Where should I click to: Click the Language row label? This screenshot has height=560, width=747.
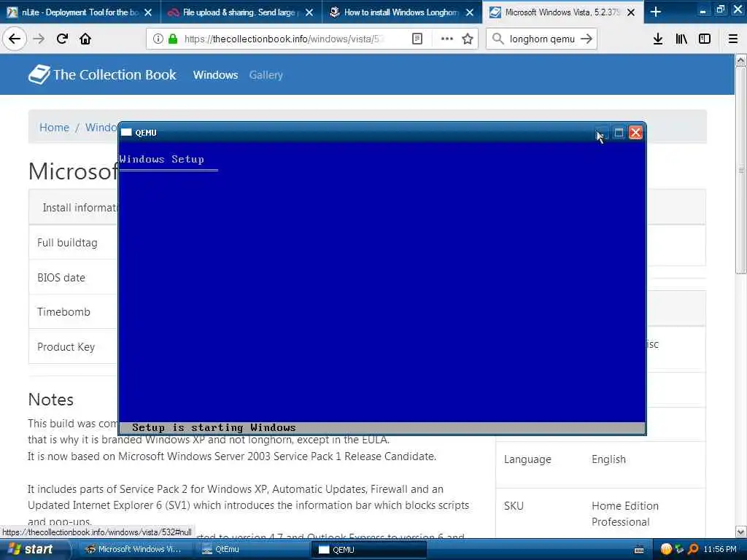point(527,459)
